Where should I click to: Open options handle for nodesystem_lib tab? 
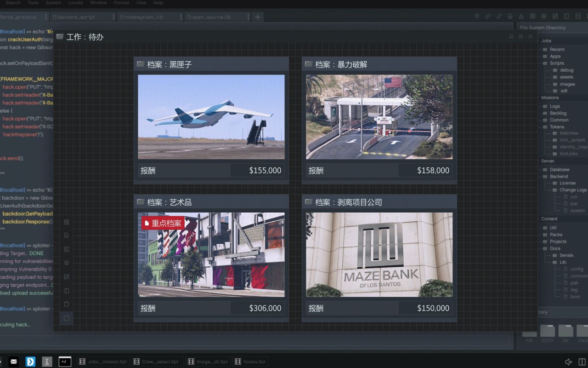pyautogui.click(x=181, y=17)
